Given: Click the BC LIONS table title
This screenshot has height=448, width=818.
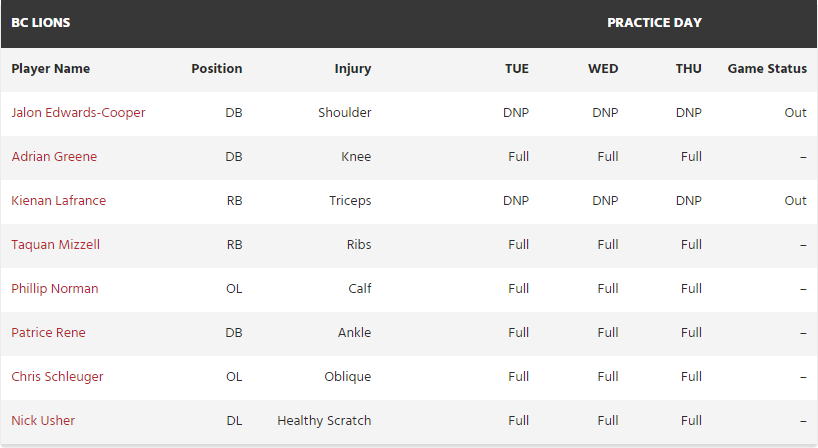Looking at the screenshot, I should coord(41,22).
